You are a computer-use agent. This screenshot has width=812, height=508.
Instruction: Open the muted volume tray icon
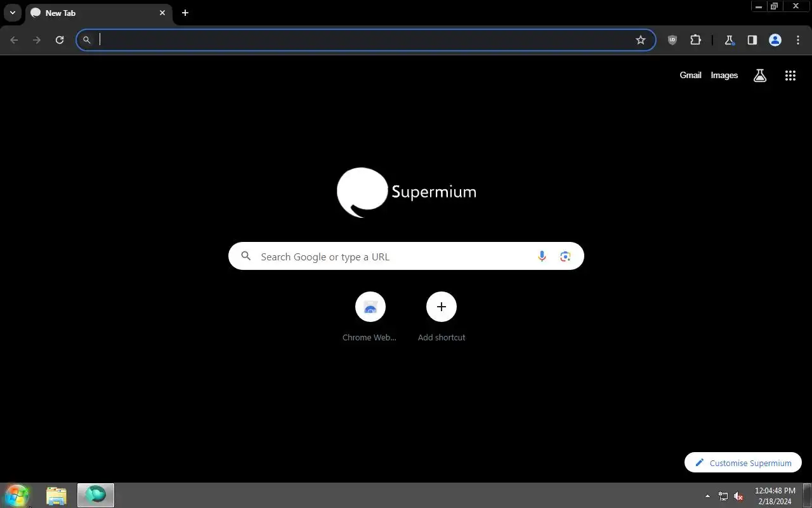[x=738, y=496]
